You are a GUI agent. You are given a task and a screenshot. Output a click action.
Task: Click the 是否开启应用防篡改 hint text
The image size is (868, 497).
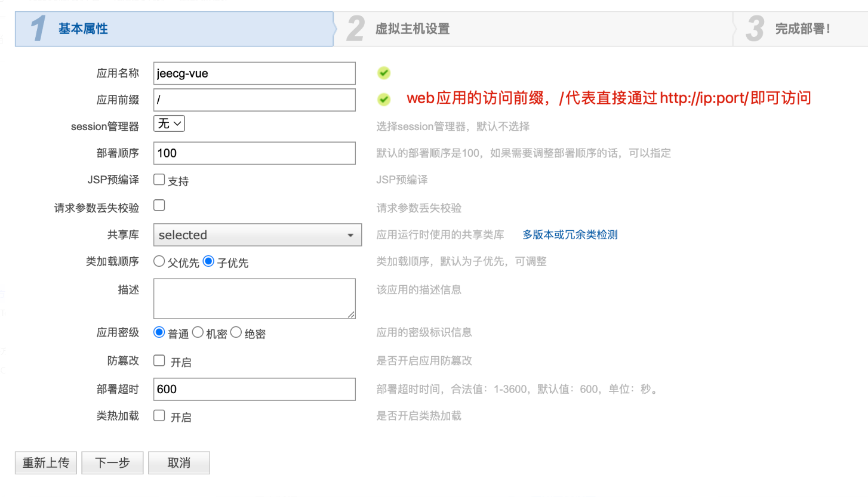424,360
